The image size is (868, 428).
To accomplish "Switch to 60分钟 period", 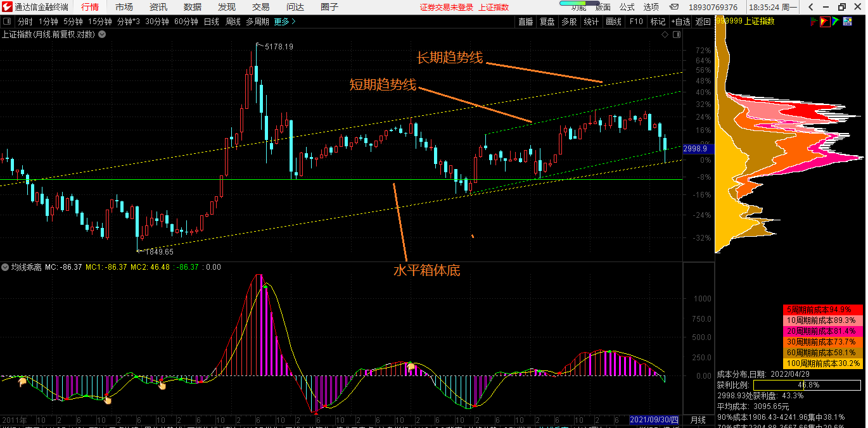I will 186,21.
